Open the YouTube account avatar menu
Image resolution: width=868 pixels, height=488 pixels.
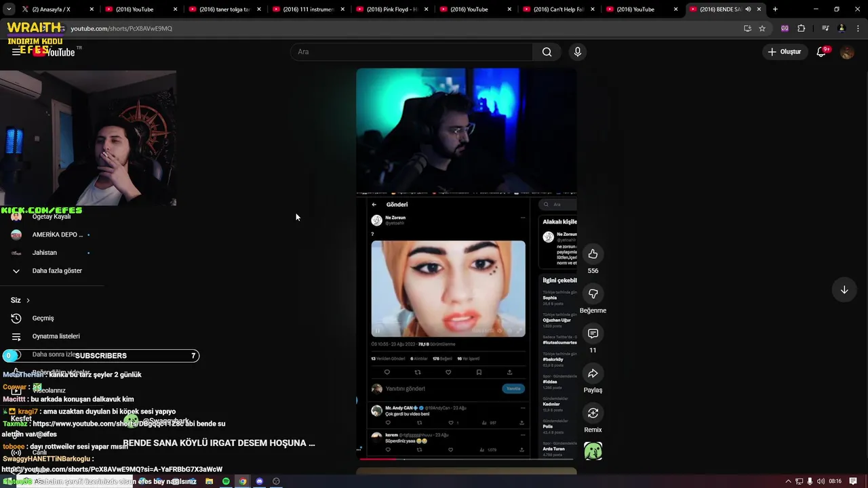click(x=847, y=52)
